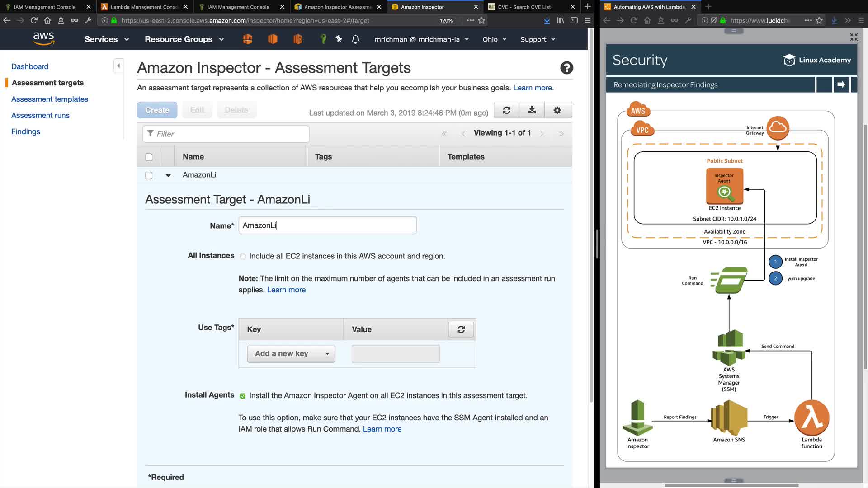The width and height of the screenshot is (868, 488).
Task: Click the Create button
Action: click(157, 110)
